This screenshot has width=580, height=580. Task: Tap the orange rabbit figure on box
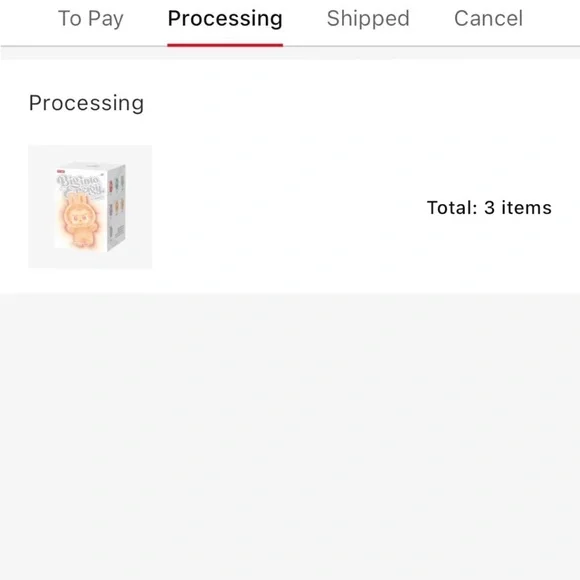[x=79, y=220]
